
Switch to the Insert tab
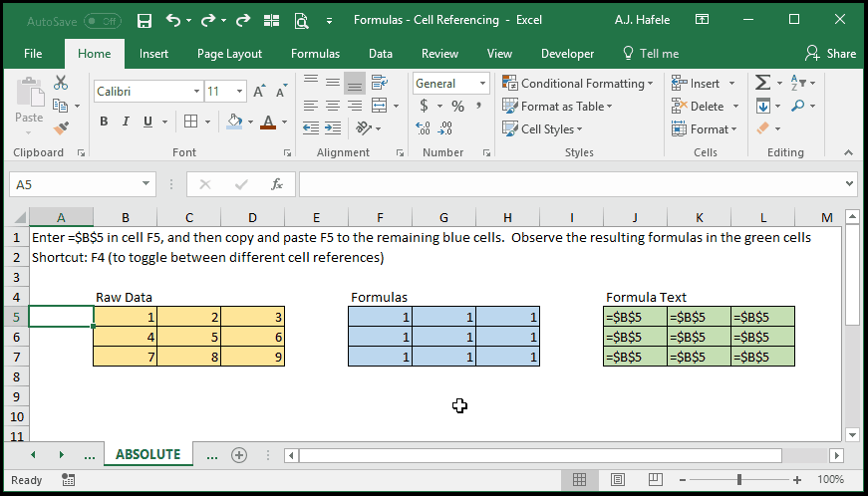[153, 54]
